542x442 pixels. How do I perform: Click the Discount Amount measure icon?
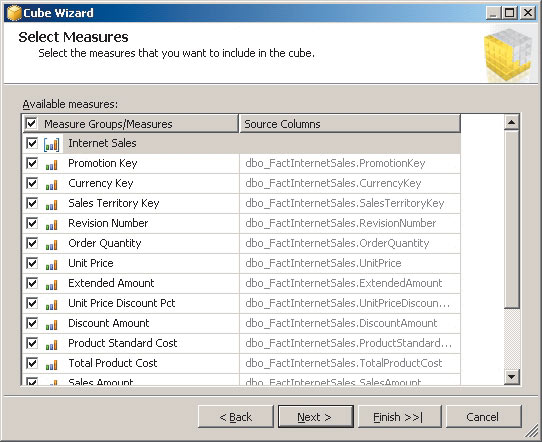click(52, 325)
